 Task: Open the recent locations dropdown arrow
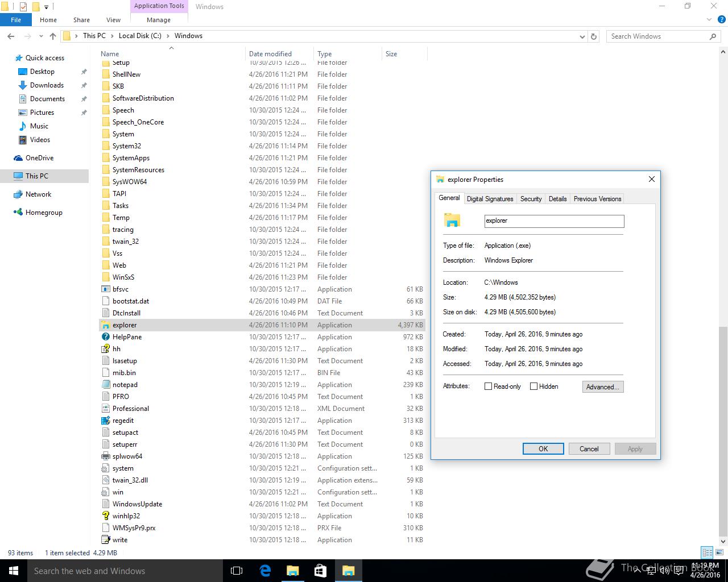click(x=41, y=36)
